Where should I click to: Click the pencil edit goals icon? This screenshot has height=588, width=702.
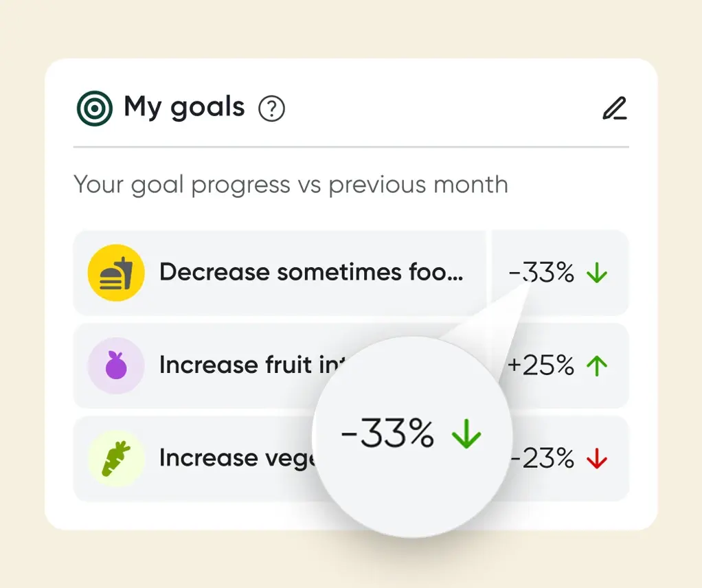tap(614, 109)
